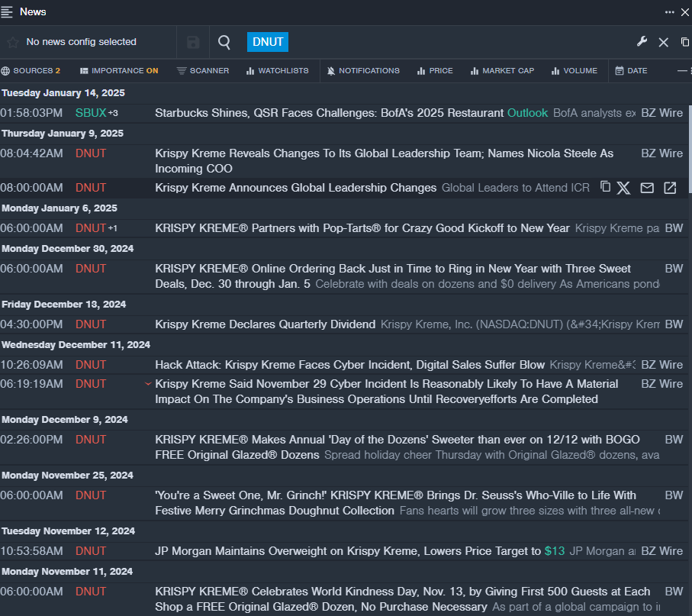692x616 pixels.
Task: Toggle the Importance ON filter
Action: [x=119, y=71]
